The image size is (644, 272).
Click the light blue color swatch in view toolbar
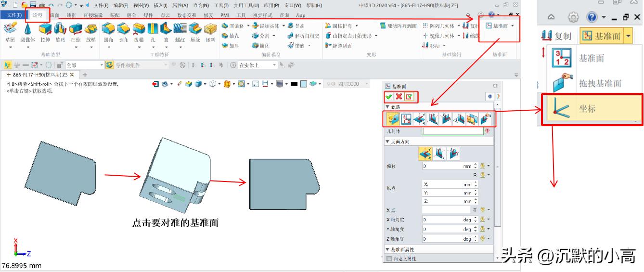304,84
